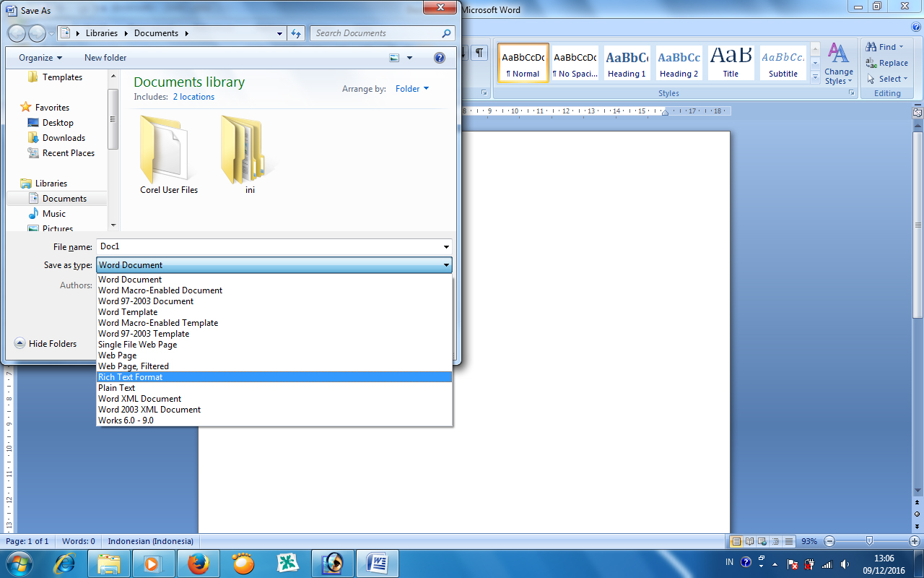Pick Web Page, Filtered file type

[x=274, y=366]
